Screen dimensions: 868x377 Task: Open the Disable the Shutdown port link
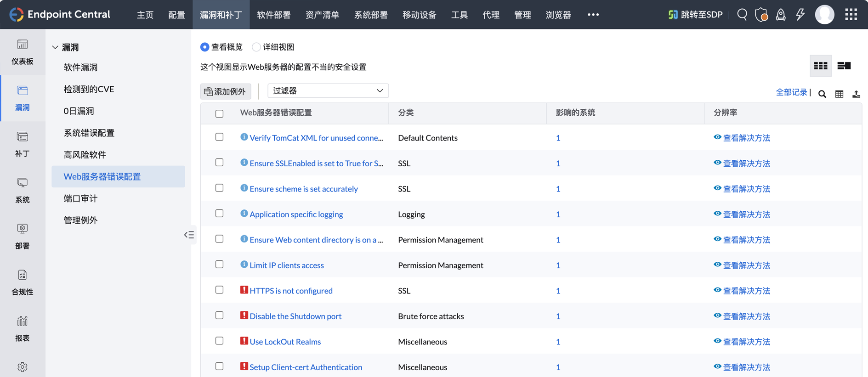click(x=295, y=316)
